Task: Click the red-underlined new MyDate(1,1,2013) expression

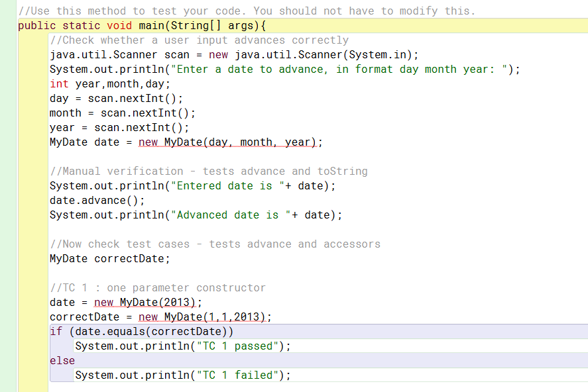Action: [205, 317]
